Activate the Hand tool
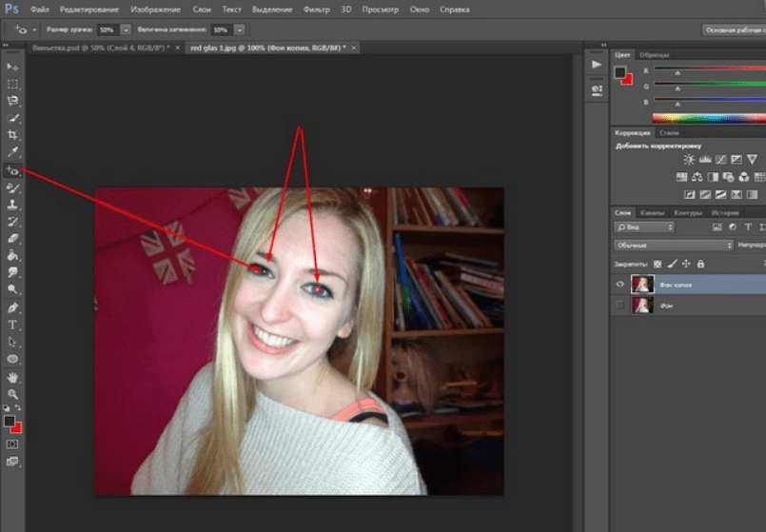This screenshot has height=532, width=766. point(13,377)
